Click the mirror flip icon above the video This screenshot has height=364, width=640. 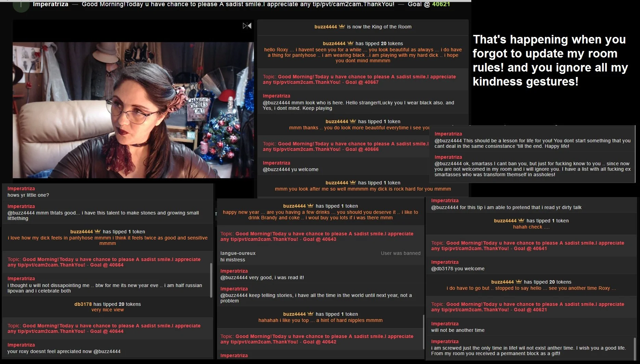click(247, 26)
